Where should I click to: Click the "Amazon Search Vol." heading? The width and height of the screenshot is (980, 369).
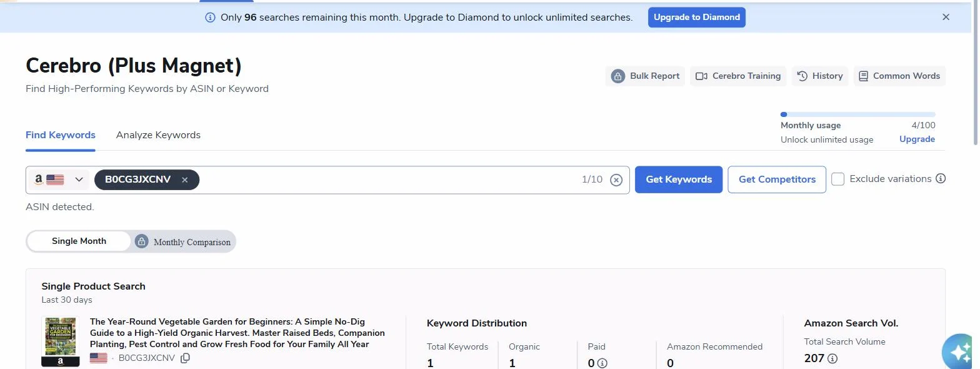851,323
